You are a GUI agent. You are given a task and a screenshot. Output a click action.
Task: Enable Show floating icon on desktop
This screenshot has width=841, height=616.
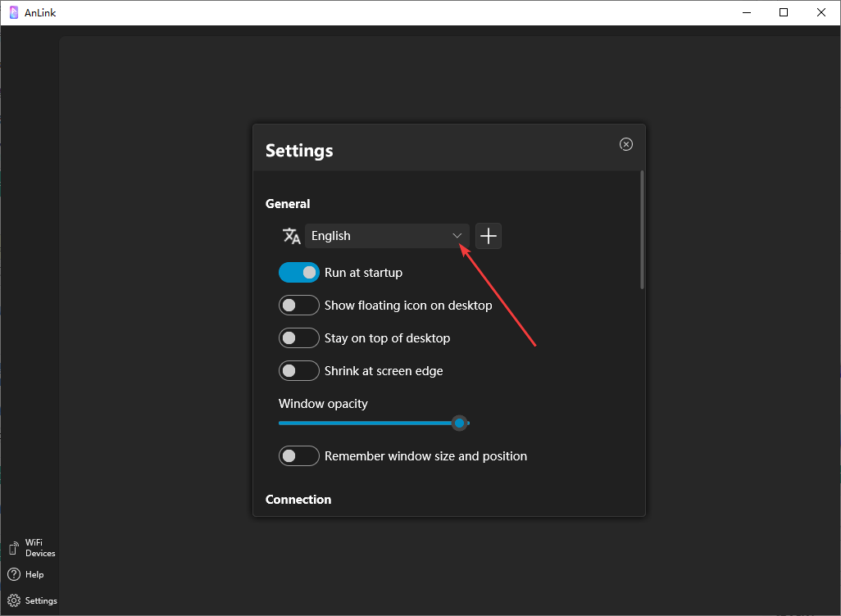click(299, 306)
